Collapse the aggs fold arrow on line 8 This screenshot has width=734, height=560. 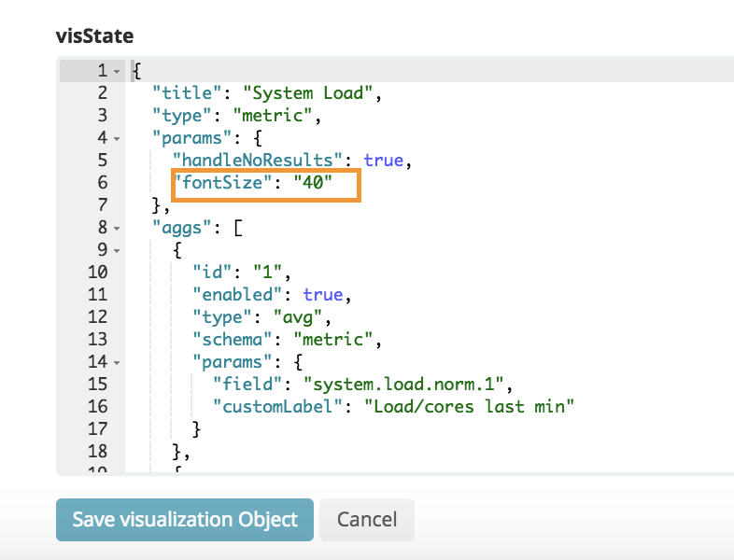[117, 229]
